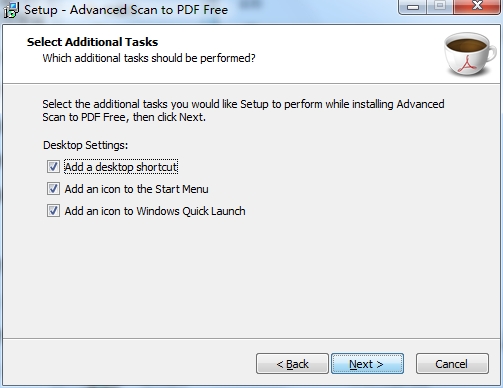Click the coffee cup PDF logo
This screenshot has height=388, width=503.
470,54
